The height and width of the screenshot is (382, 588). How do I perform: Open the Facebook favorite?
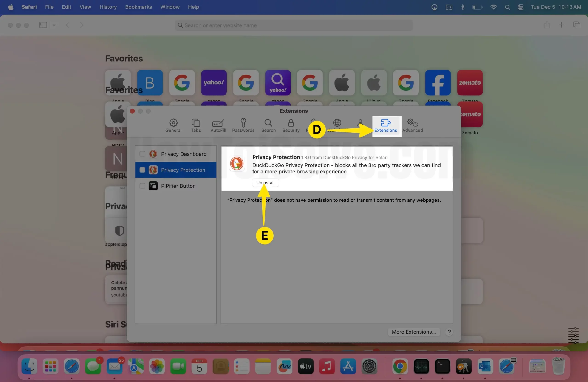(438, 83)
